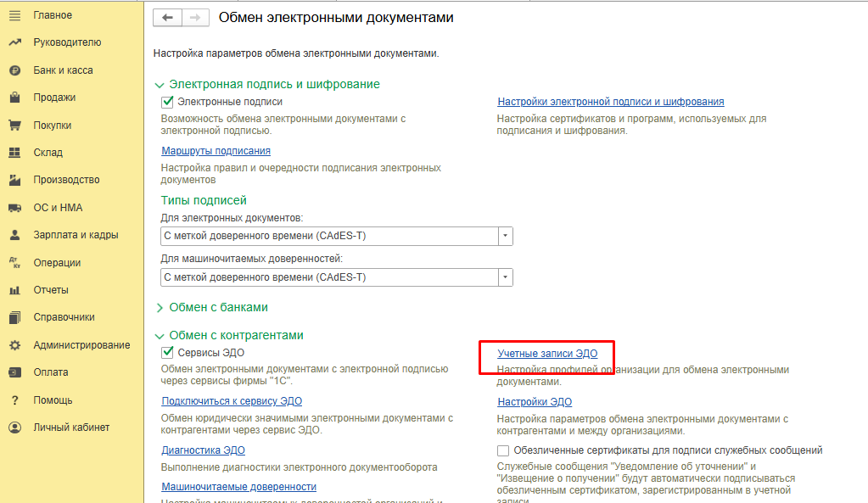868x503 pixels.
Task: Launch the Диагностика ЭДО link
Action: [203, 450]
